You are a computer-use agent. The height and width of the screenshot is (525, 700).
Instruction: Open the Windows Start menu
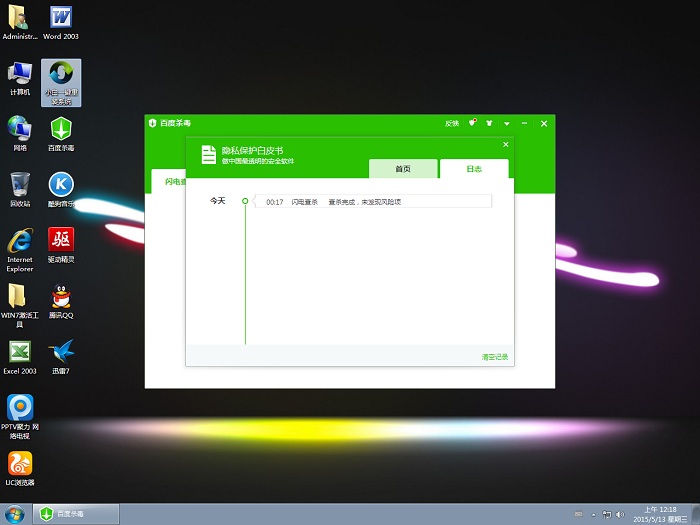(x=15, y=514)
